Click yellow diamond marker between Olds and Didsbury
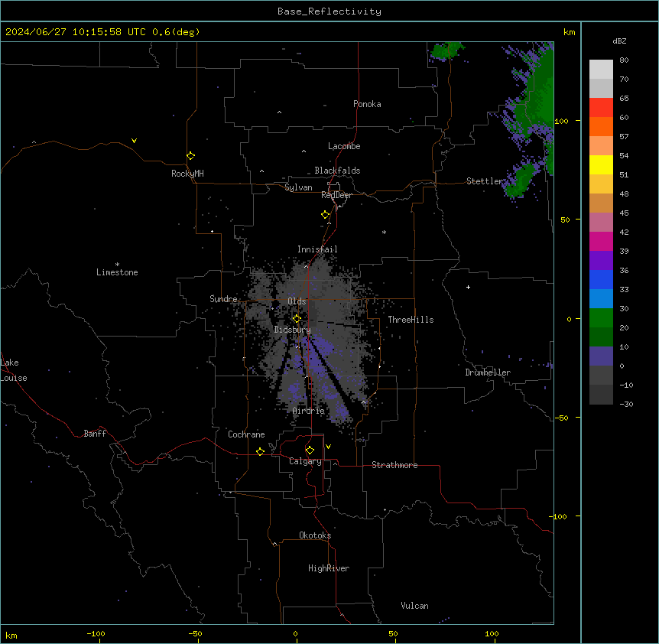Viewport: 659px width, 644px height. click(x=297, y=319)
